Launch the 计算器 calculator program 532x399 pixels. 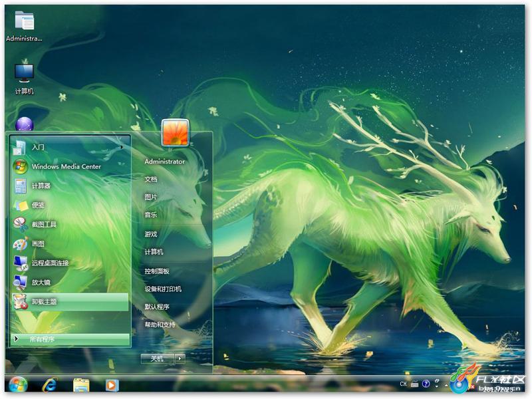[70, 186]
